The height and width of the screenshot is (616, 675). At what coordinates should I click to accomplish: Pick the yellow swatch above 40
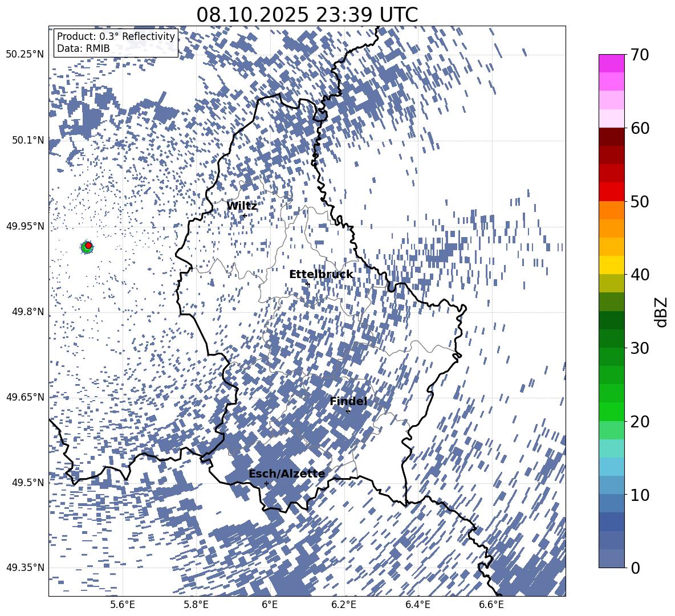(611, 265)
